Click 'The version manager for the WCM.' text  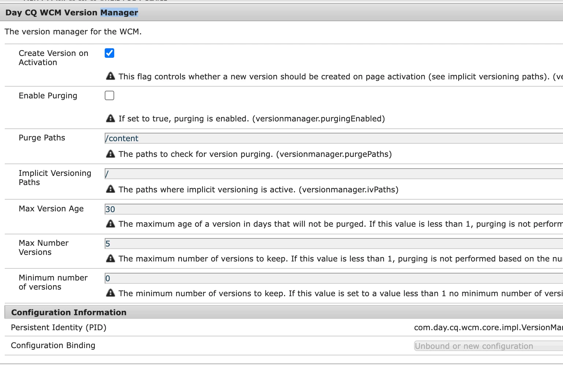(x=73, y=31)
